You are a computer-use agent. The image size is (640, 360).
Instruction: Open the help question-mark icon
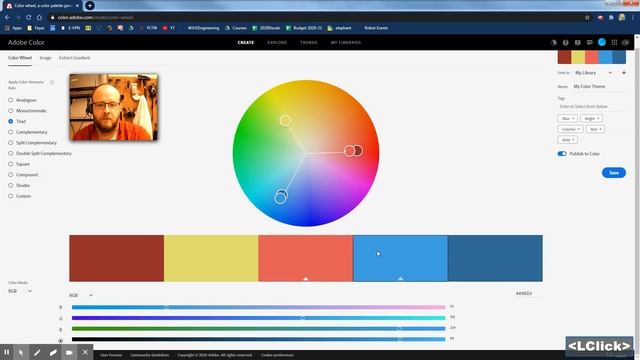[x=565, y=42]
